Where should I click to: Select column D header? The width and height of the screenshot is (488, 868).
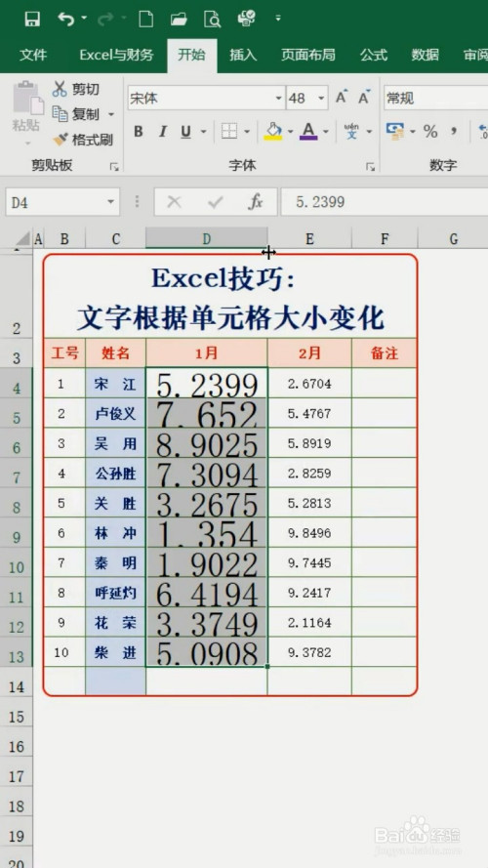(206, 238)
